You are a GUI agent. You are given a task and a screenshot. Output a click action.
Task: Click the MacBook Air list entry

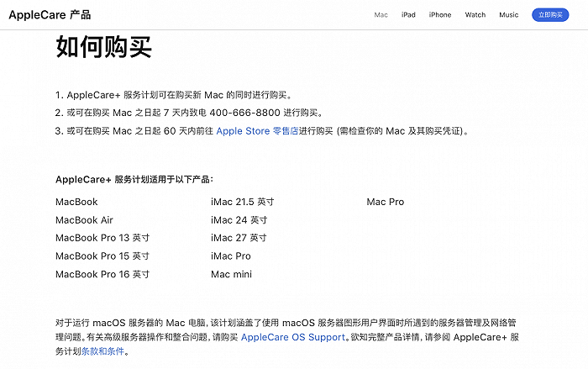(x=84, y=220)
